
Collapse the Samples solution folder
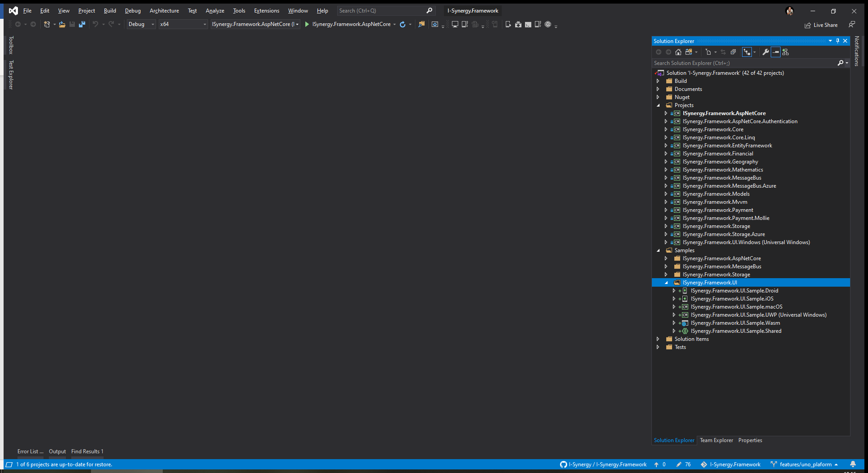(658, 250)
